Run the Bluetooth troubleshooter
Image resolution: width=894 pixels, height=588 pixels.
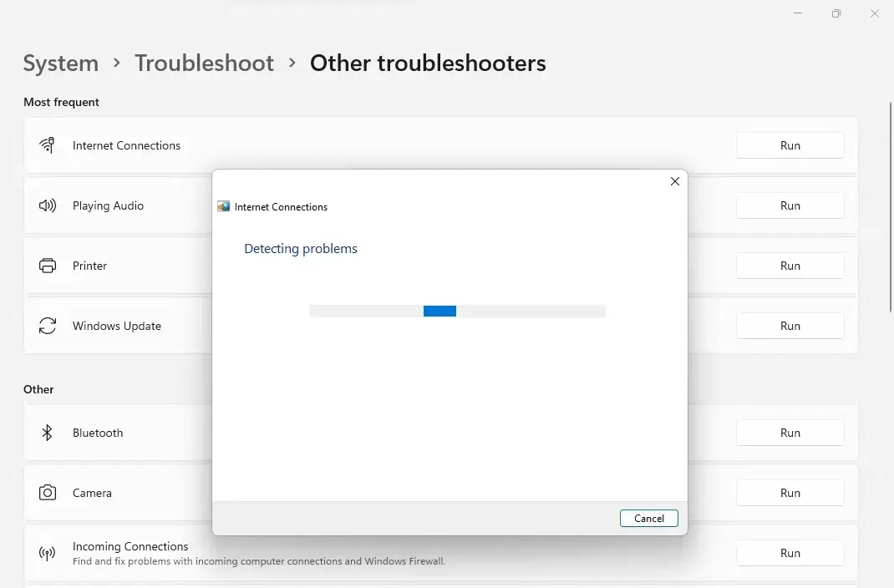click(x=790, y=433)
